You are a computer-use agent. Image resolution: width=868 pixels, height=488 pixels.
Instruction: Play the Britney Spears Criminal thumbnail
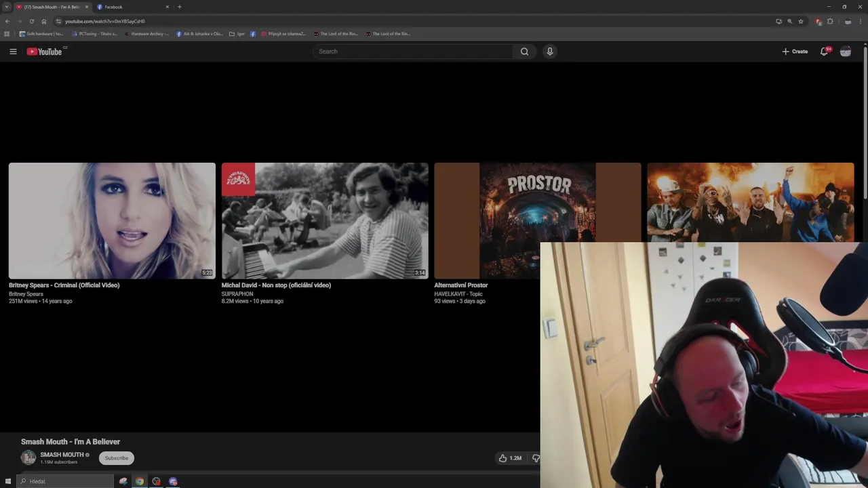[112, 221]
